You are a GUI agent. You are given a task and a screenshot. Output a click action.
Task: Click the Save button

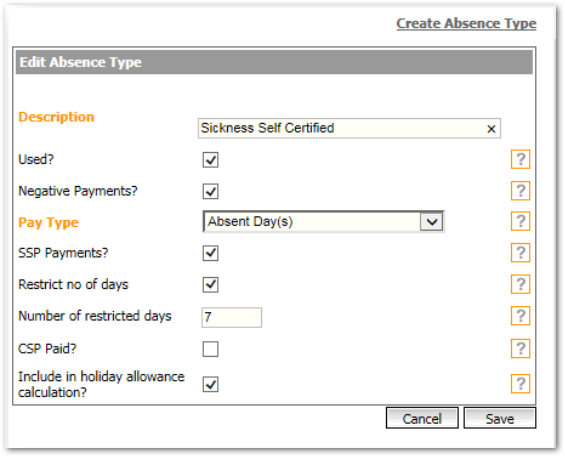point(500,418)
